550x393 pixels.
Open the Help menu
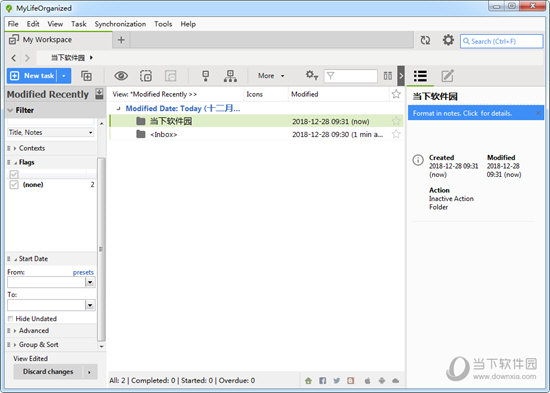click(x=188, y=24)
